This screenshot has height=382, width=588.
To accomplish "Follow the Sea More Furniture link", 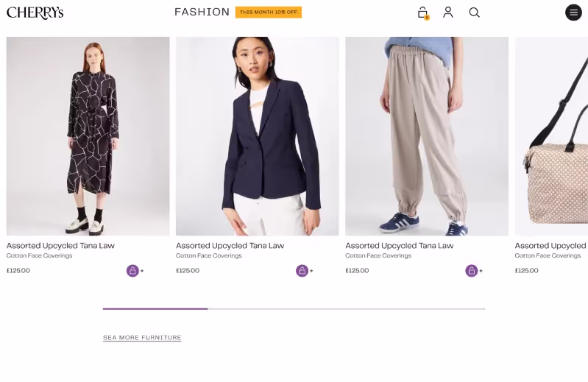I will [142, 338].
